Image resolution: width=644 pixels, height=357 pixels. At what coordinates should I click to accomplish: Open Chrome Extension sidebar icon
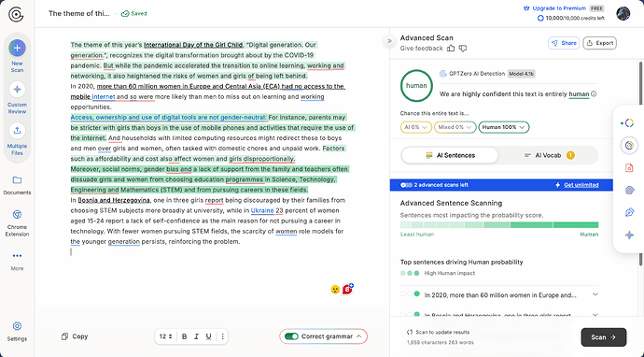pyautogui.click(x=17, y=214)
